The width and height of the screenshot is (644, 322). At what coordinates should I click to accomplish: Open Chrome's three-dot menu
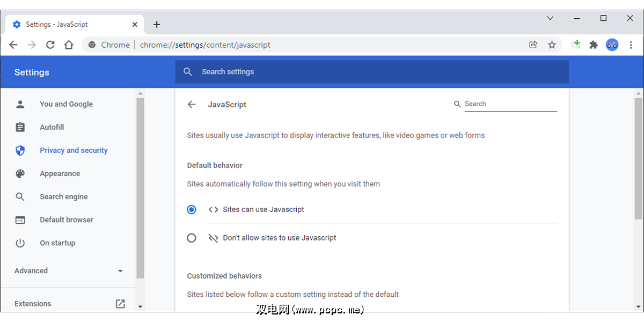coord(631,45)
